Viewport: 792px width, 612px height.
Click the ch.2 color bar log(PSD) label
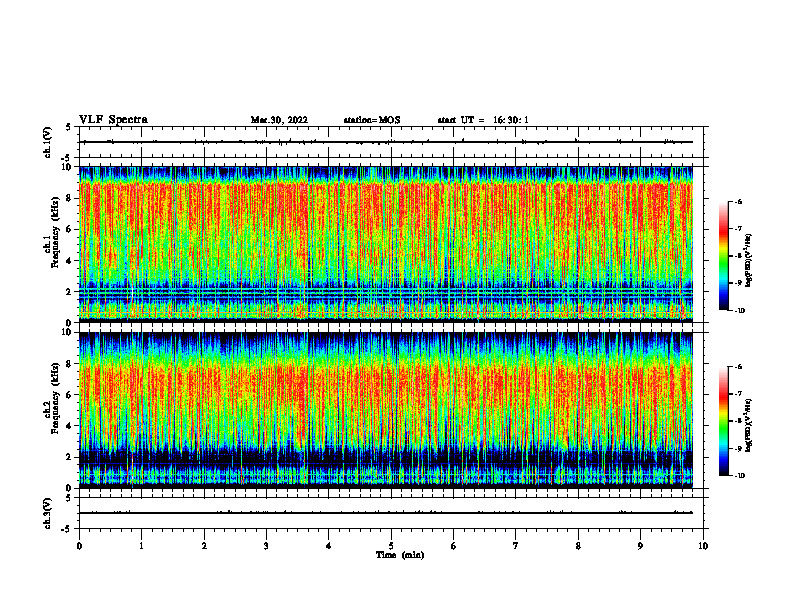click(x=749, y=426)
